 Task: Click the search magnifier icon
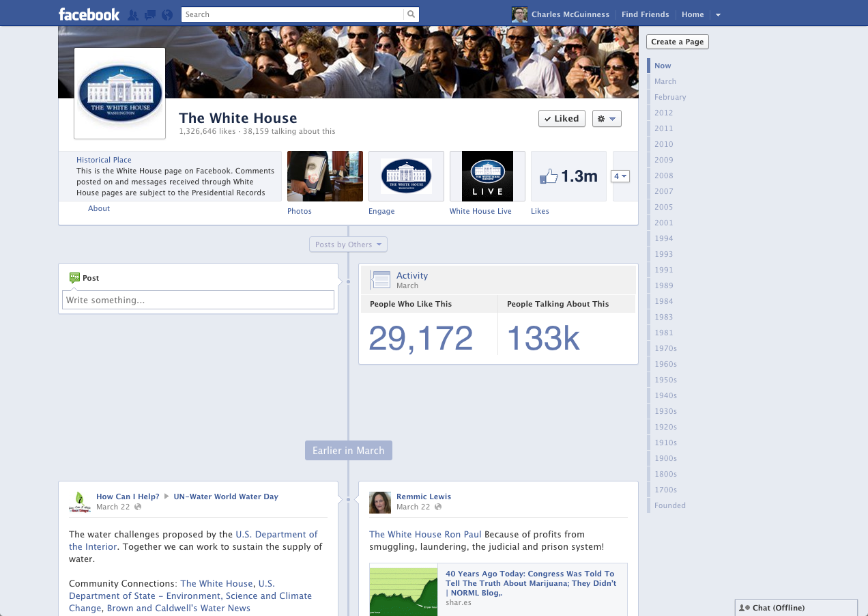[x=411, y=14]
